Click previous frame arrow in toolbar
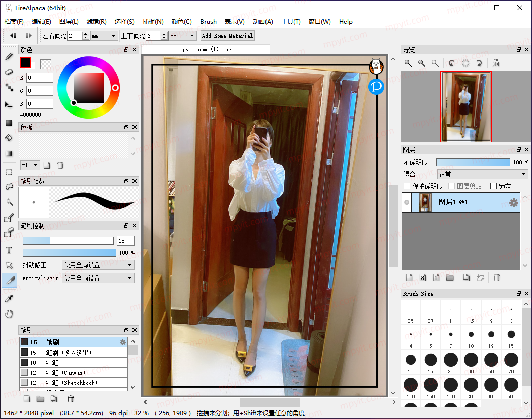 (x=13, y=36)
